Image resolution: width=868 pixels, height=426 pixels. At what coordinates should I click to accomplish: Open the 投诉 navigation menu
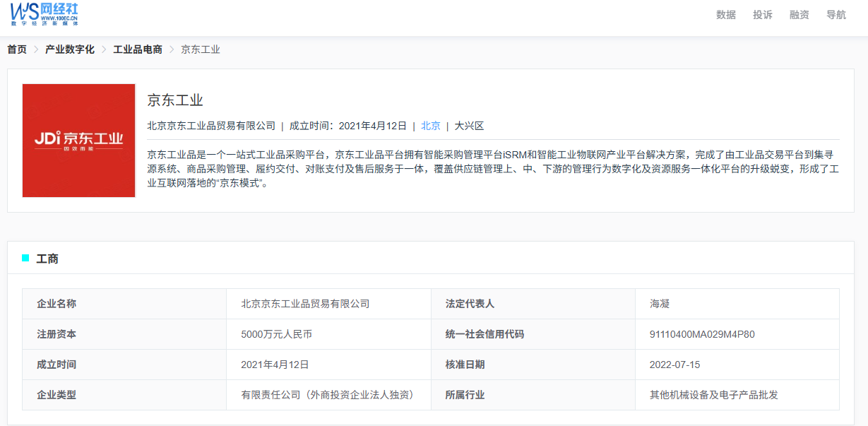(x=763, y=15)
